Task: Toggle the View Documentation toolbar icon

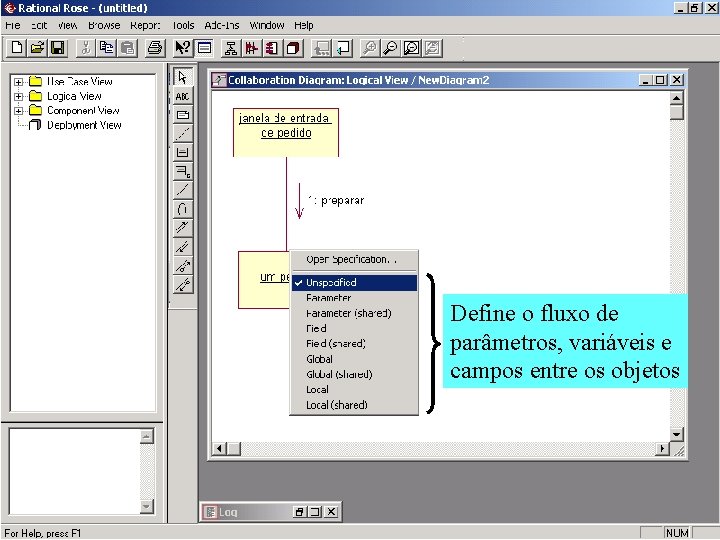Action: (204, 48)
